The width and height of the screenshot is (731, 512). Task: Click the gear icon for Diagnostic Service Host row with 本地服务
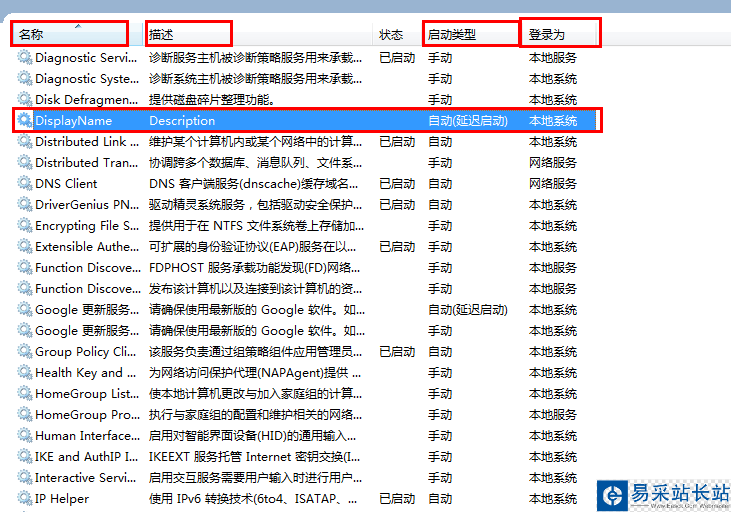pos(25,57)
